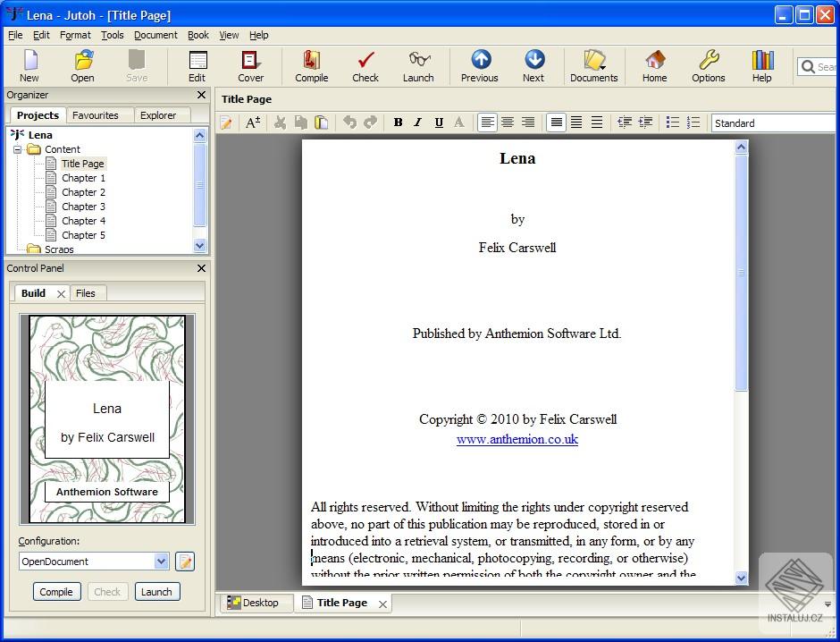Close the Organizer panel
The height and width of the screenshot is (642, 840).
pos(201,95)
